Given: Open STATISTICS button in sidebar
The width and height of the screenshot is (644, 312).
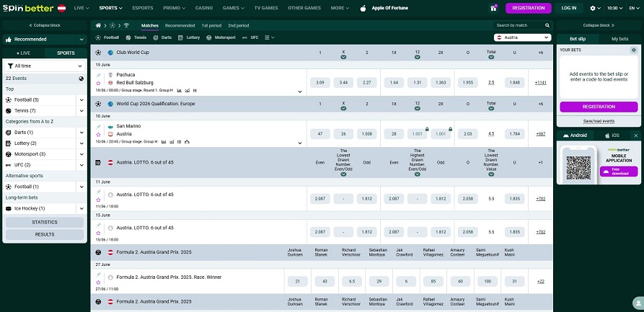Looking at the screenshot, I should (45, 222).
